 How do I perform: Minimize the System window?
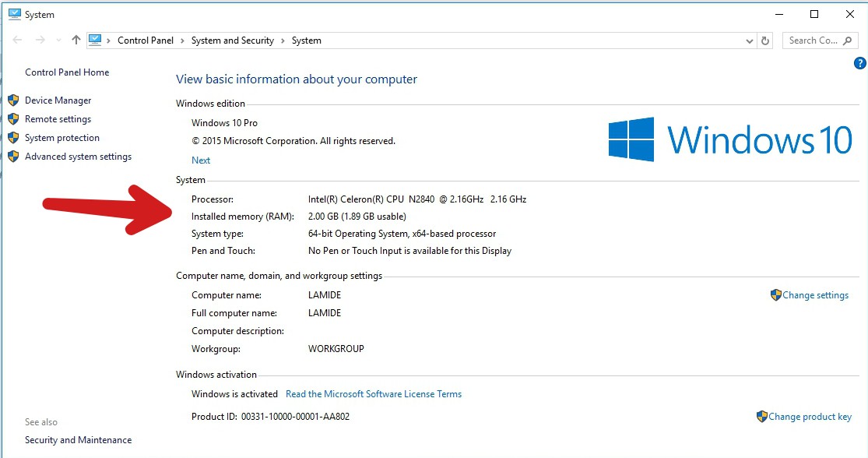click(779, 14)
